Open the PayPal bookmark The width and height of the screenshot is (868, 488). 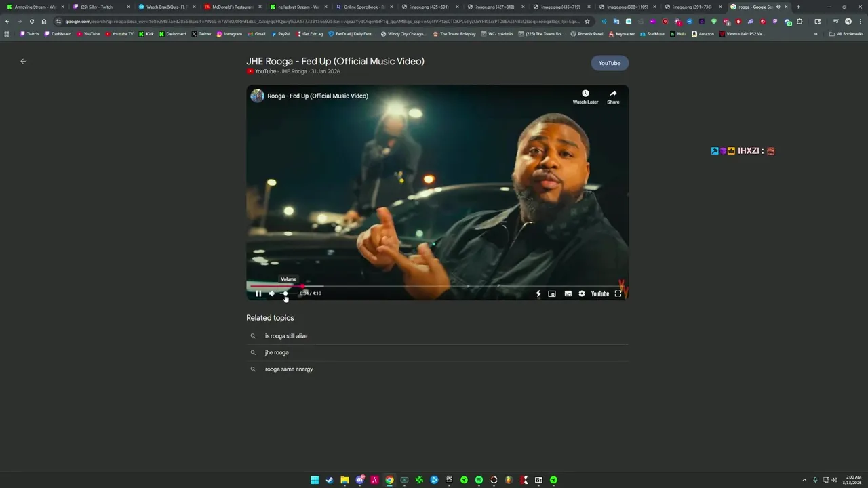point(281,34)
